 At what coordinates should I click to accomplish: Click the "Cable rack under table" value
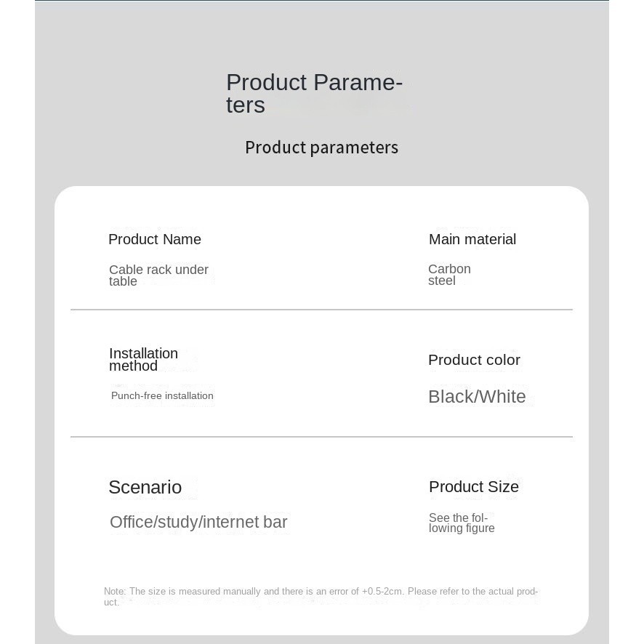pos(158,275)
